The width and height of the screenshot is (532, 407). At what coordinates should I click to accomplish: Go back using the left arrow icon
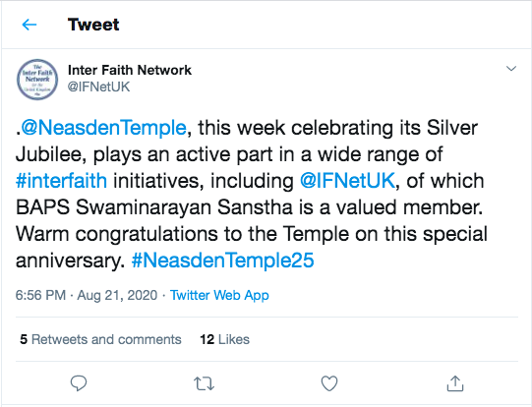[30, 25]
